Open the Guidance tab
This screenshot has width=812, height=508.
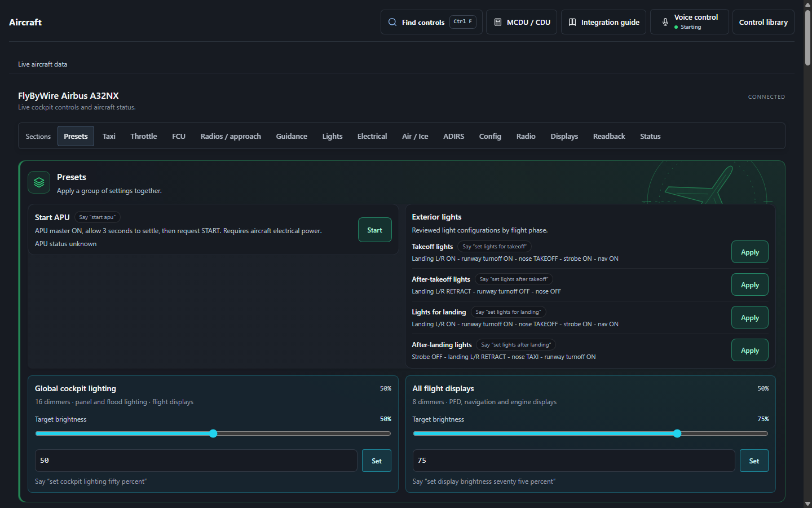click(x=292, y=136)
